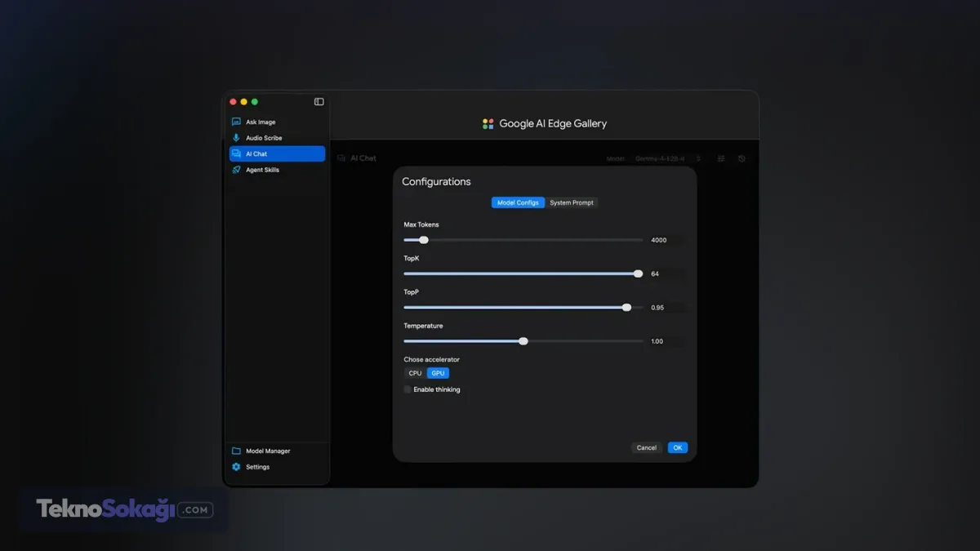Click the Google AI Edge Gallery logo

488,124
